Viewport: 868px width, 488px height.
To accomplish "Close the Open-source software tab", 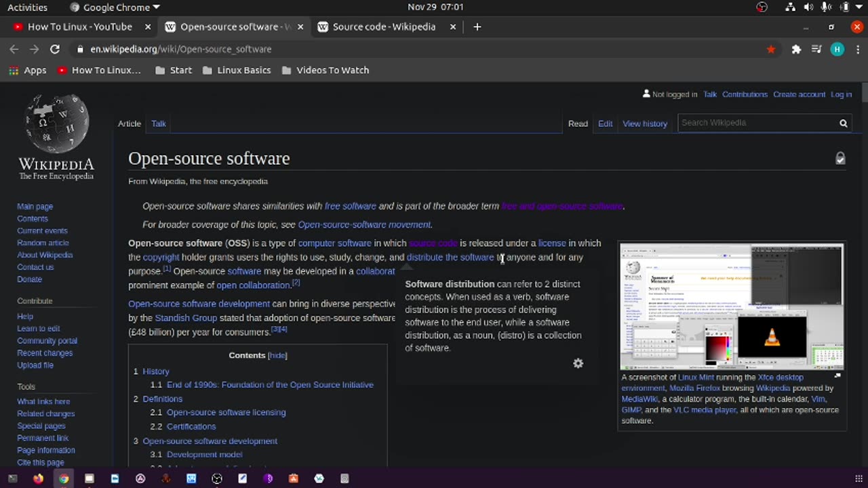I will pos(300,26).
